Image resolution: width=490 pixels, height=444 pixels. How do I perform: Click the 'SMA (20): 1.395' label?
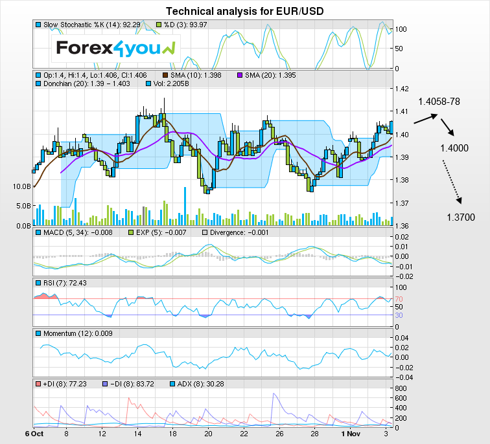point(270,75)
